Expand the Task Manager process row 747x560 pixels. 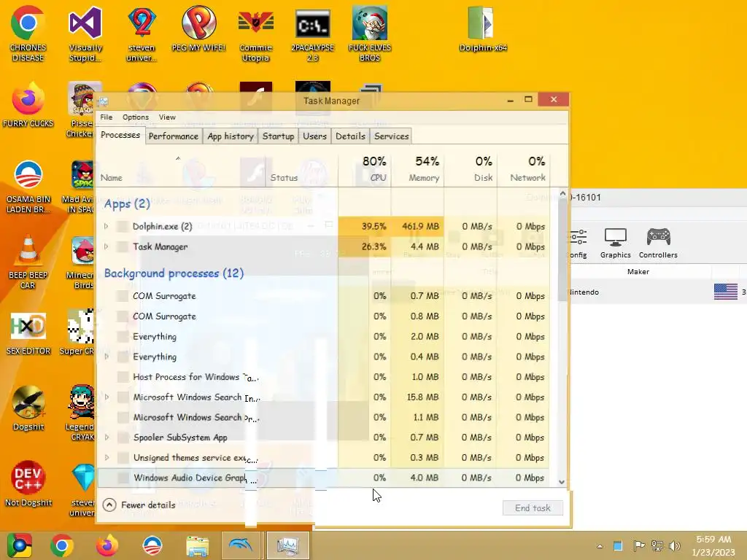(107, 246)
